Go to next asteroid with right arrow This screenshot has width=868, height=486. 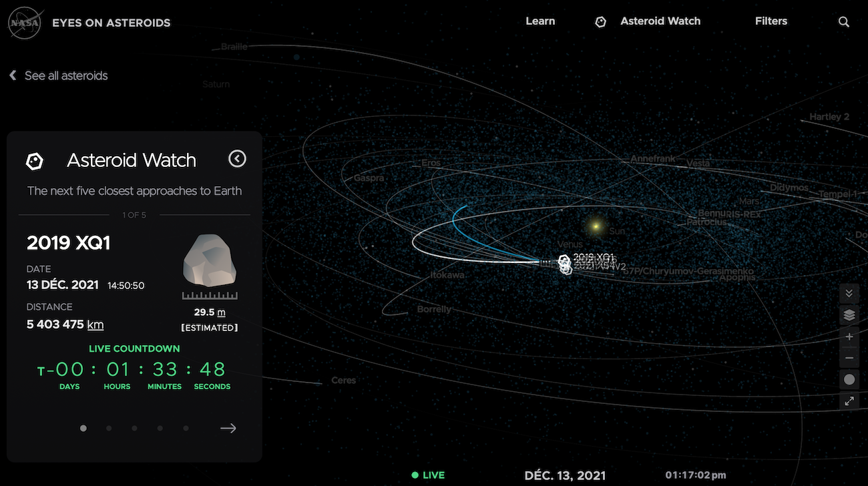pos(228,428)
